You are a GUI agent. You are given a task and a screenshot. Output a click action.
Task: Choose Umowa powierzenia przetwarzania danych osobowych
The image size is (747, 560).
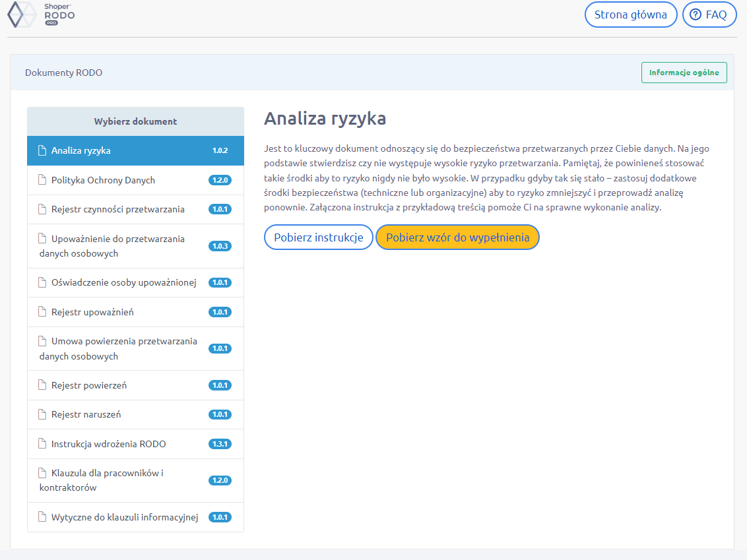click(123, 348)
